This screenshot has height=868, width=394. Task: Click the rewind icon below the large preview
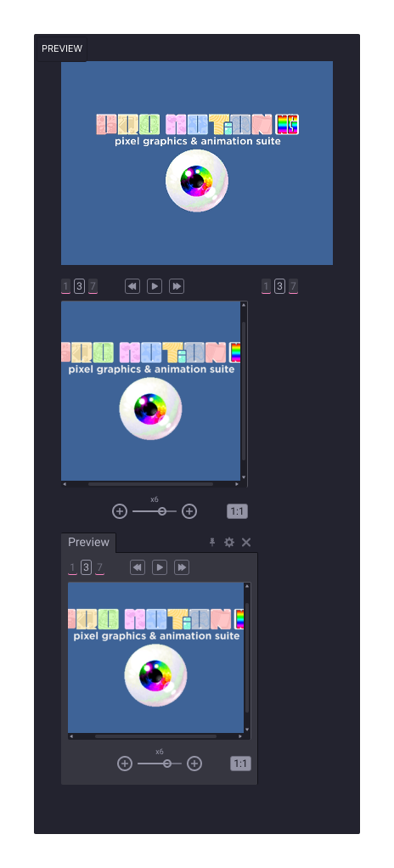[132, 286]
